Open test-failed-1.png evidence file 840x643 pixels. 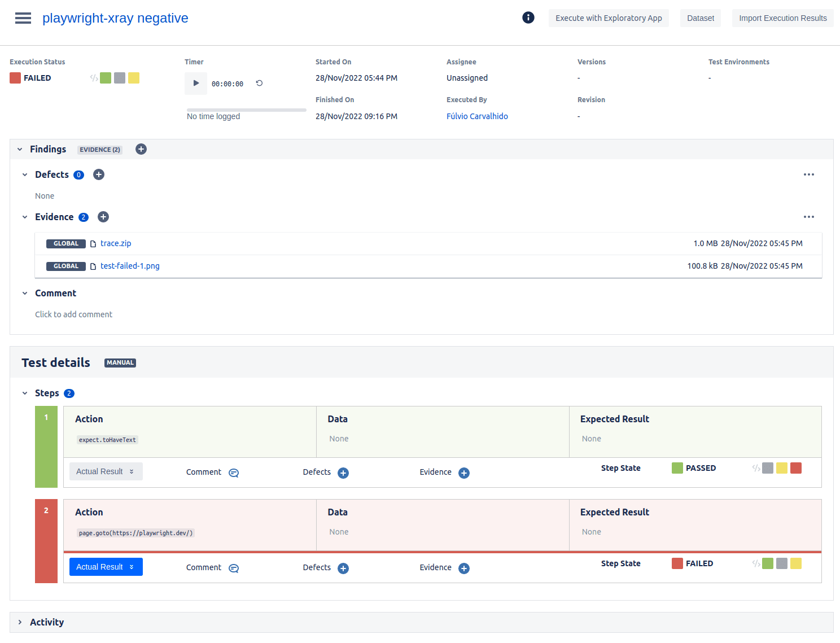tap(130, 266)
